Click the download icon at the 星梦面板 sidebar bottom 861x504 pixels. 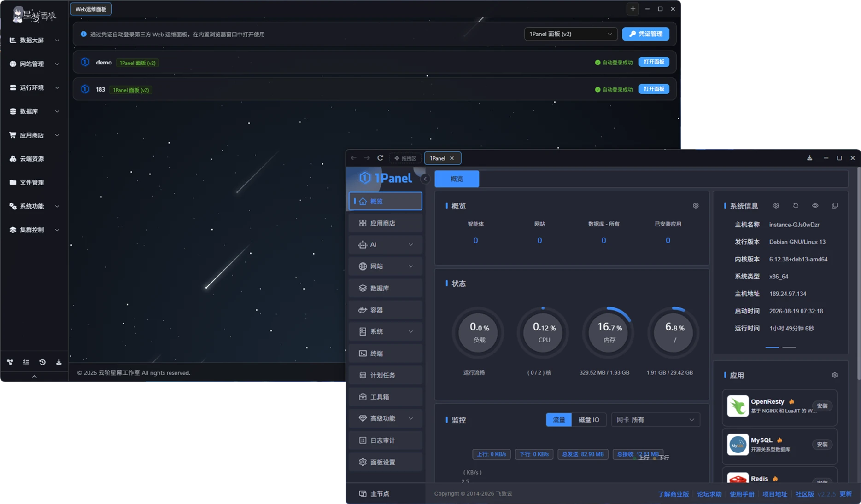[x=59, y=362]
